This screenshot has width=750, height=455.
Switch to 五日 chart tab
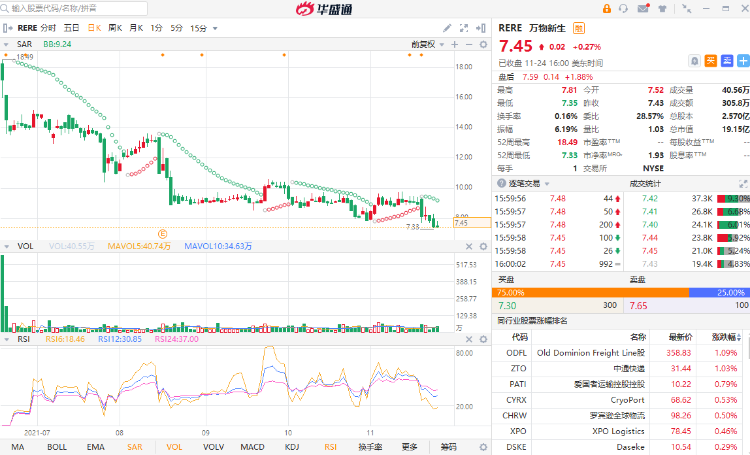pos(72,28)
